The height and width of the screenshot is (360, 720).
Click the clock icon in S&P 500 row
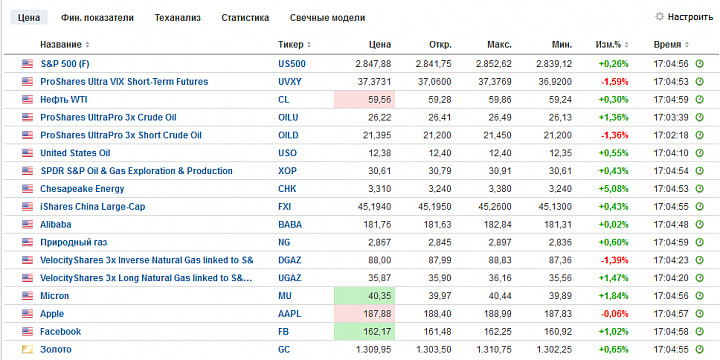(699, 64)
